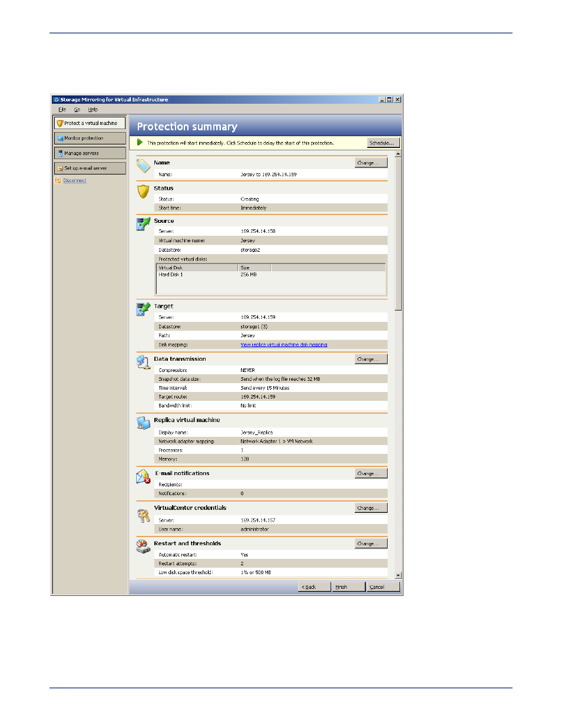Maximize the Storage Mirroring window
This screenshot has width=562, height=728.
pos(389,100)
